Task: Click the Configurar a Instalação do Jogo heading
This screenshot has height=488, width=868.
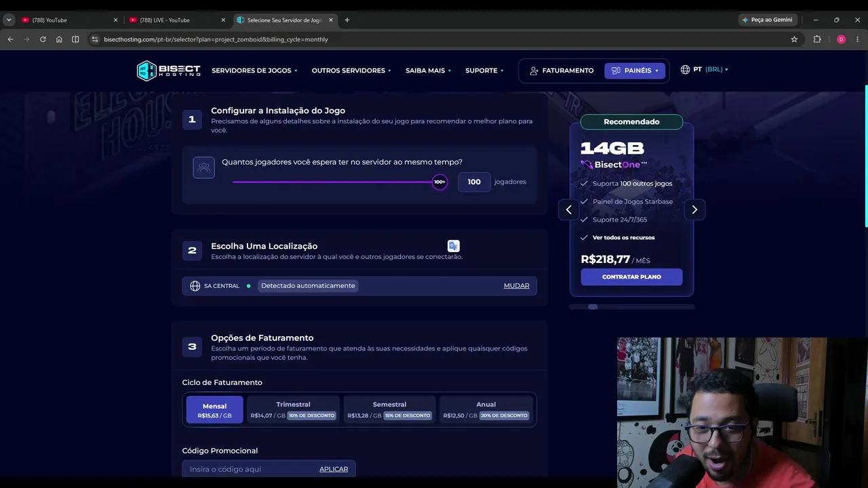Action: pyautogui.click(x=278, y=110)
